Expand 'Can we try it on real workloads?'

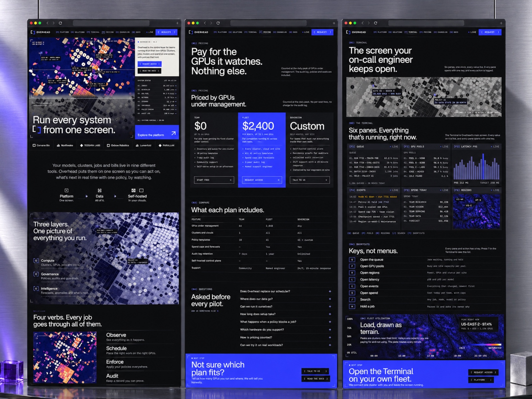point(330,345)
